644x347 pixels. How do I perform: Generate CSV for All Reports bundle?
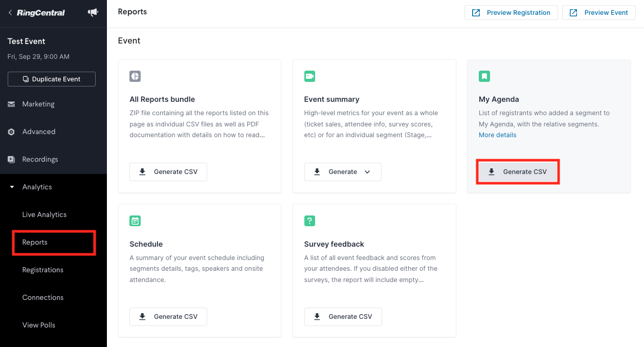coord(168,172)
